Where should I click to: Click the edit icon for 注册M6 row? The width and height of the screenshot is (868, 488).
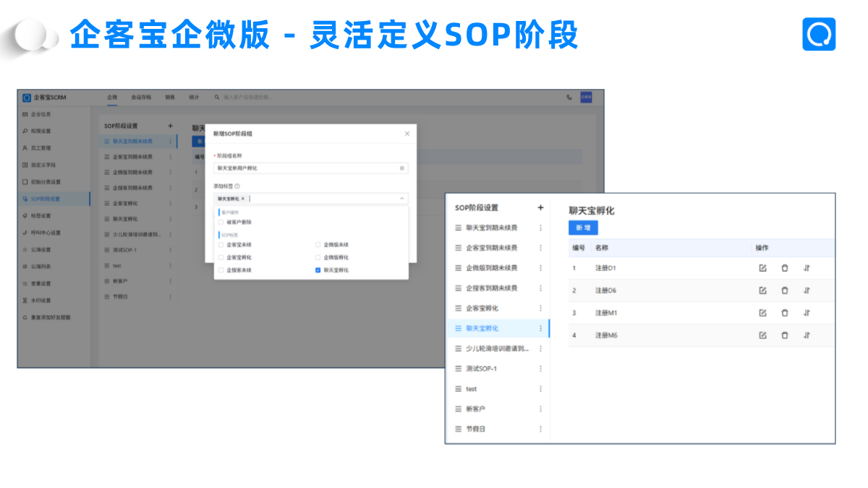click(762, 335)
